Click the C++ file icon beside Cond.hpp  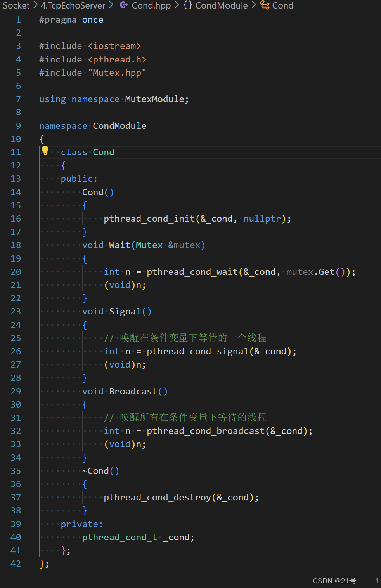pyautogui.click(x=124, y=5)
